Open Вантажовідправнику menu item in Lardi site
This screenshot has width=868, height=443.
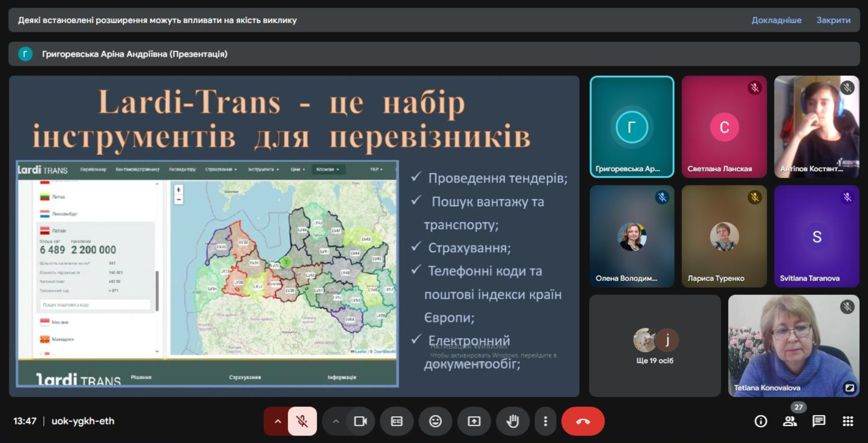(x=138, y=169)
